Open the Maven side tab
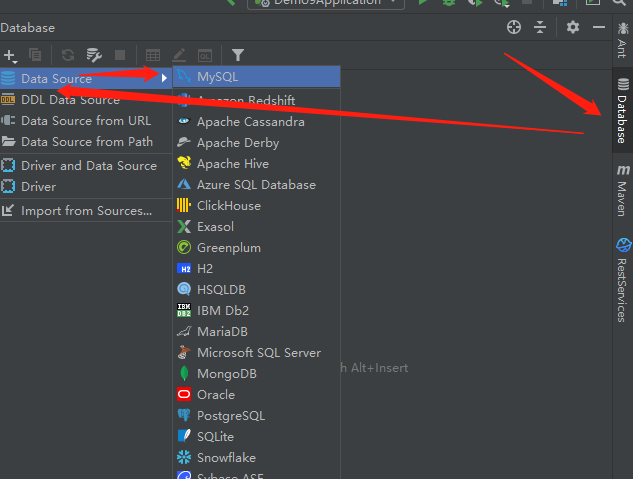633x479 pixels. 623,190
